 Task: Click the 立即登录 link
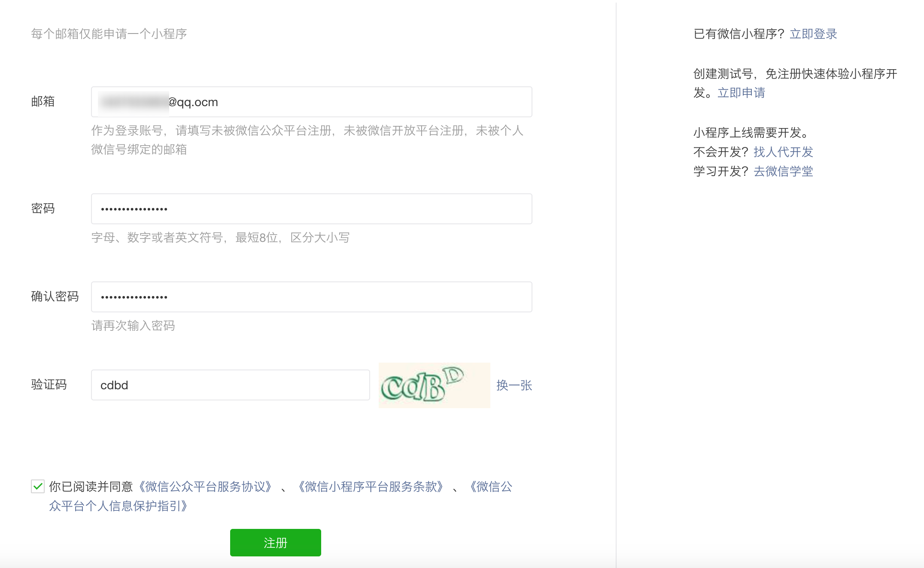(x=813, y=34)
